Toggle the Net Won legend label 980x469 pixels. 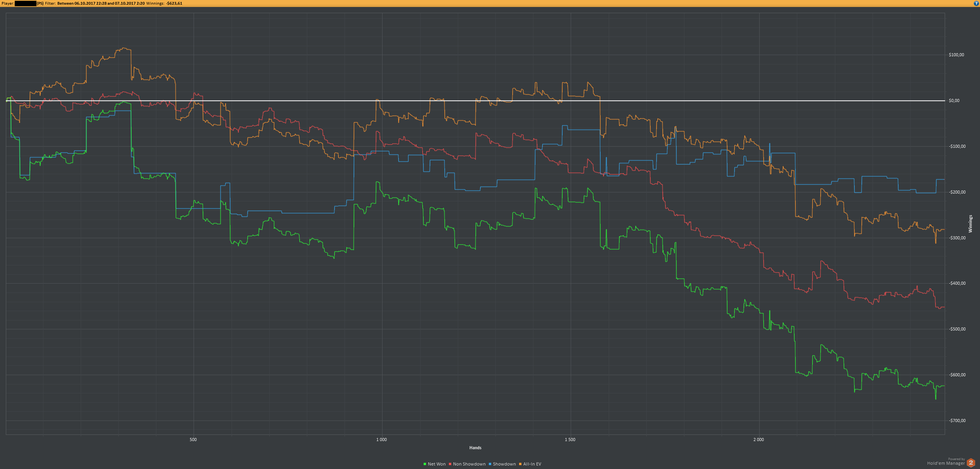tap(436, 464)
